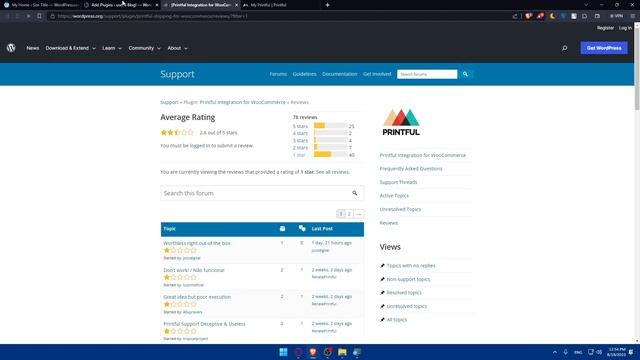Open the 'Great idea but poor execution' review
The height and width of the screenshot is (360, 640).
click(197, 297)
